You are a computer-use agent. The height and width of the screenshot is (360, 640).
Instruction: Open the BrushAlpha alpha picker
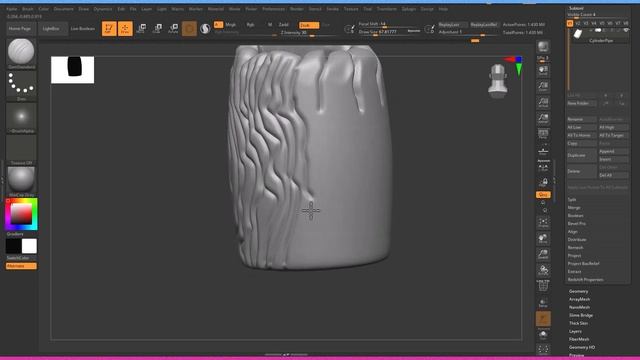tap(21, 118)
